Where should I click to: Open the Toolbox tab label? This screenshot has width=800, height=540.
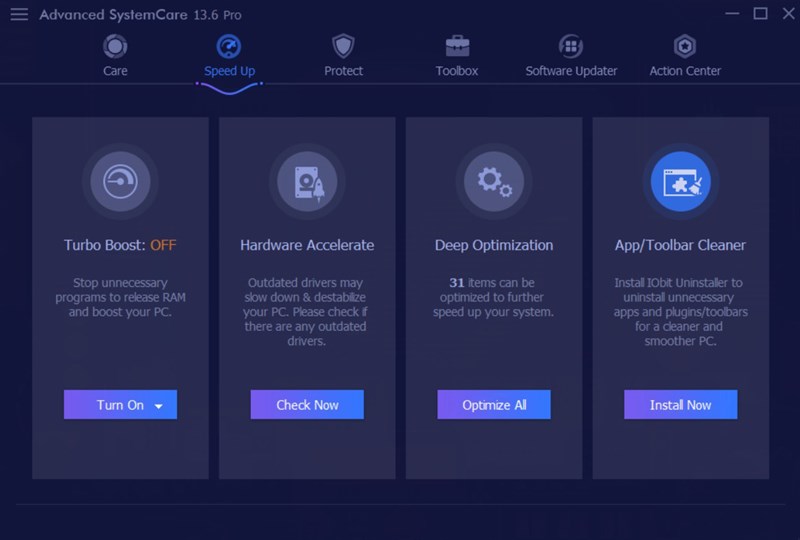(x=457, y=71)
